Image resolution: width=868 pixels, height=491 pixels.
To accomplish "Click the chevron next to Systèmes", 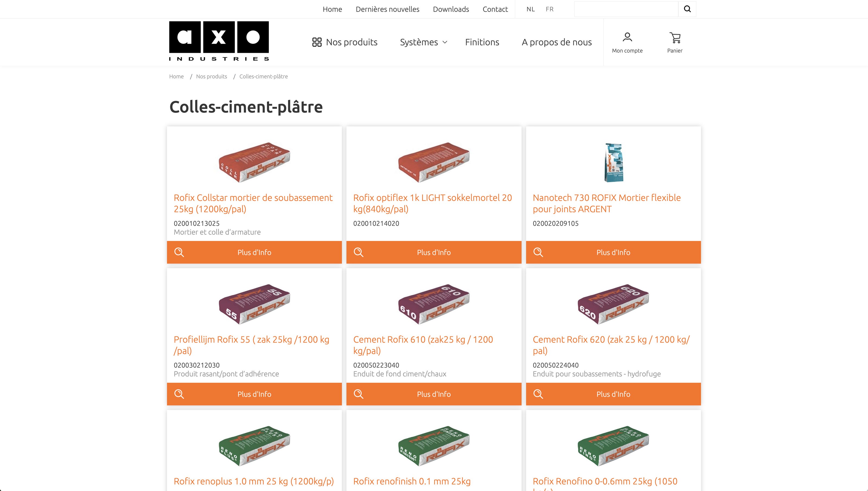I will pyautogui.click(x=445, y=42).
